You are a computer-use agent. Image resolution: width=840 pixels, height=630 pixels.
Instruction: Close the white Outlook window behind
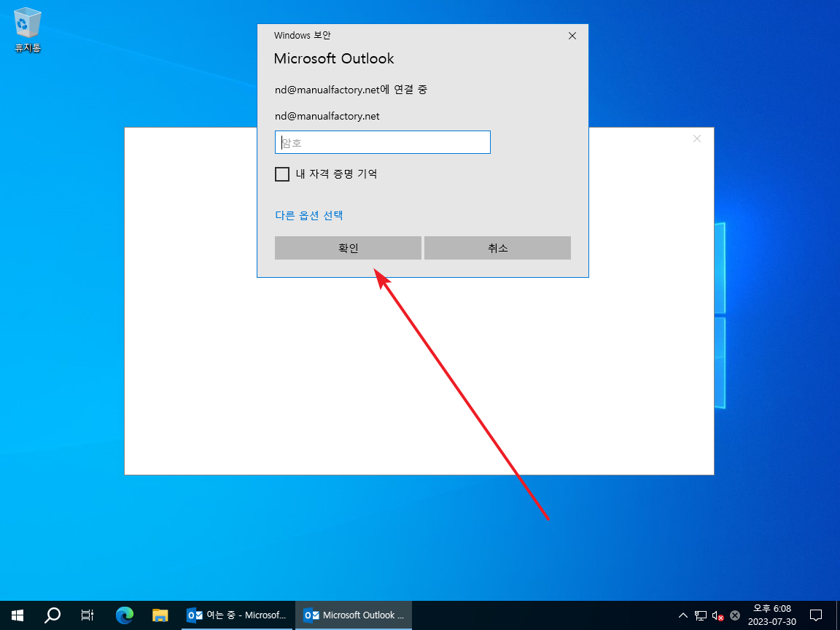coord(697,139)
